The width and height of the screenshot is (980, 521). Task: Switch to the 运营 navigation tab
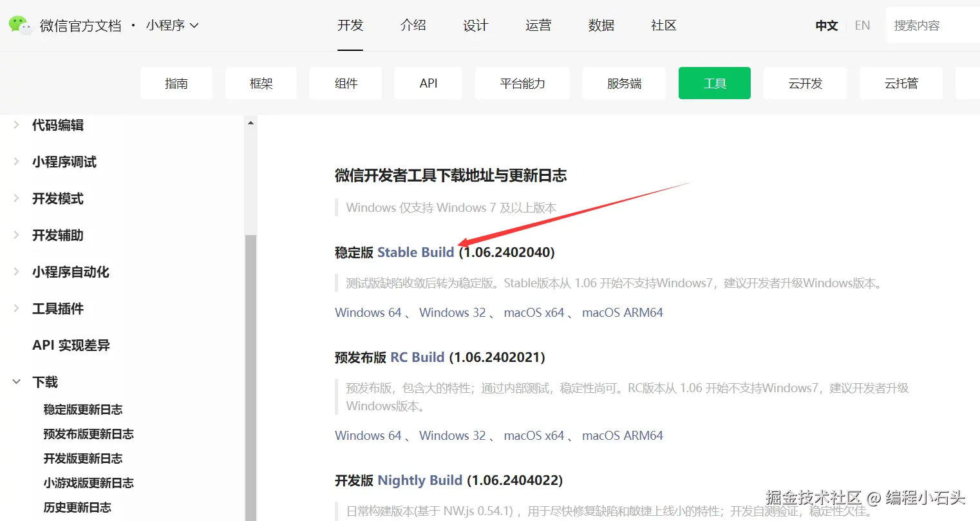point(538,25)
